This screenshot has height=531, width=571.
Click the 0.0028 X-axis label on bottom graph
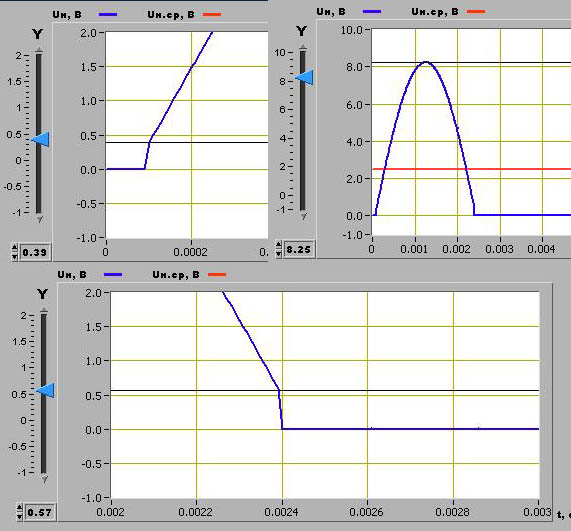(452, 512)
